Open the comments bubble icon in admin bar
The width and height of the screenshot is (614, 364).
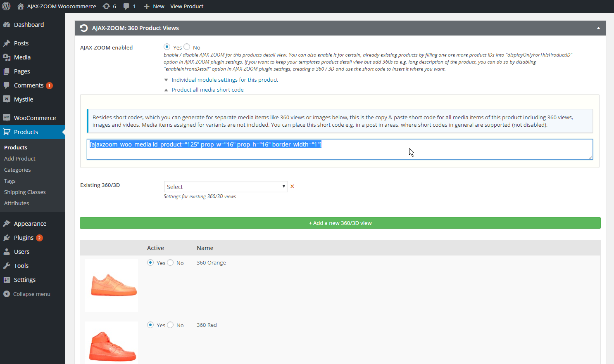(x=126, y=6)
